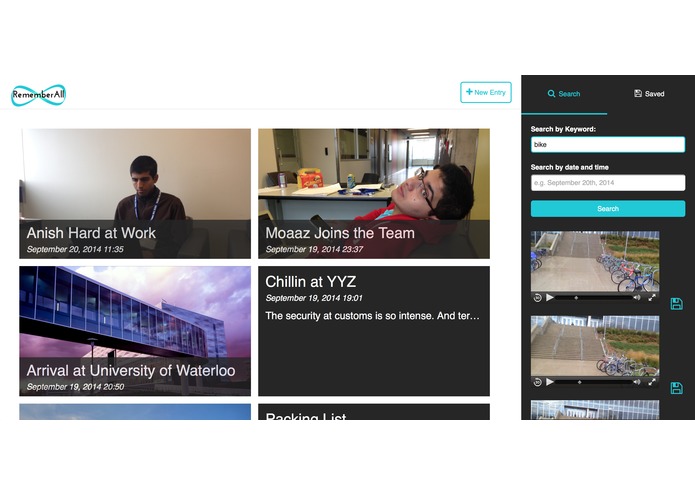Viewport: 695px width, 494px height.
Task: Mute the first bike video result
Action: pos(637,298)
